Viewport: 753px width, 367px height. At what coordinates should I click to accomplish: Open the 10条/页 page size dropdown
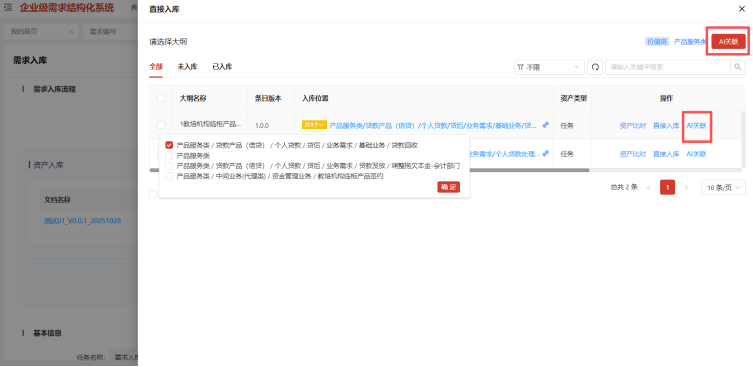[x=723, y=187]
